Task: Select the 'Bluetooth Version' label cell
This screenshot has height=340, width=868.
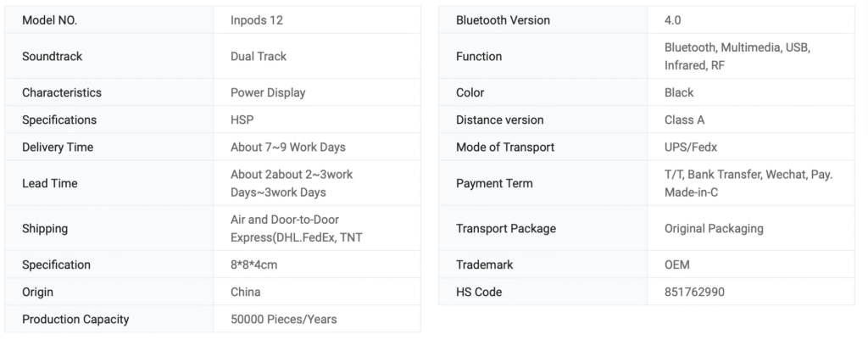Action: point(503,20)
